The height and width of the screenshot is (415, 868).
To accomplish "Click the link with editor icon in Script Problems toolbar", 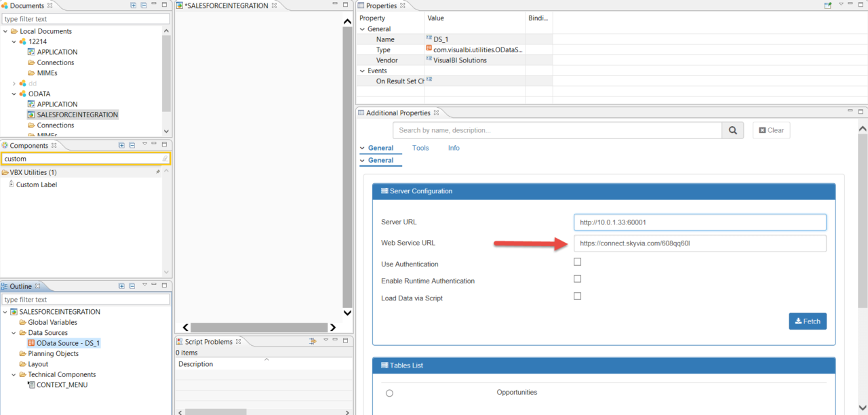I will (x=312, y=341).
